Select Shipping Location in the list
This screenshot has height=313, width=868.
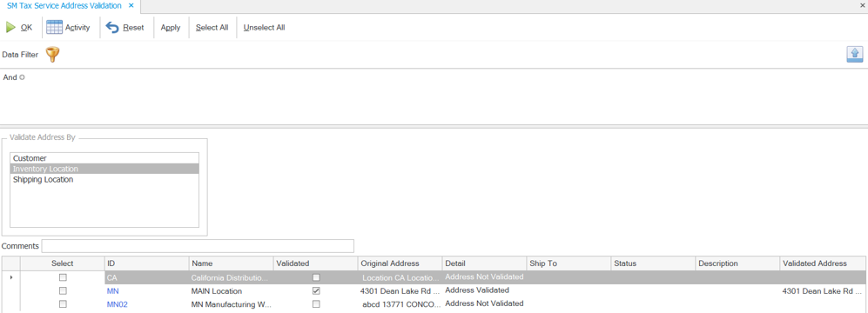104,179
